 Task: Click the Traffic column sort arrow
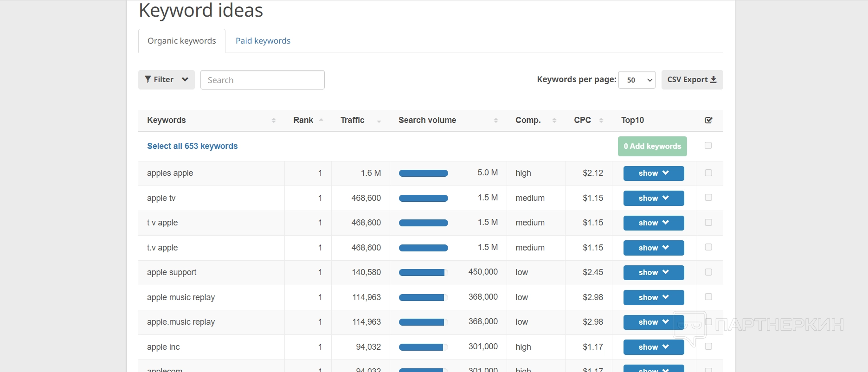click(379, 121)
